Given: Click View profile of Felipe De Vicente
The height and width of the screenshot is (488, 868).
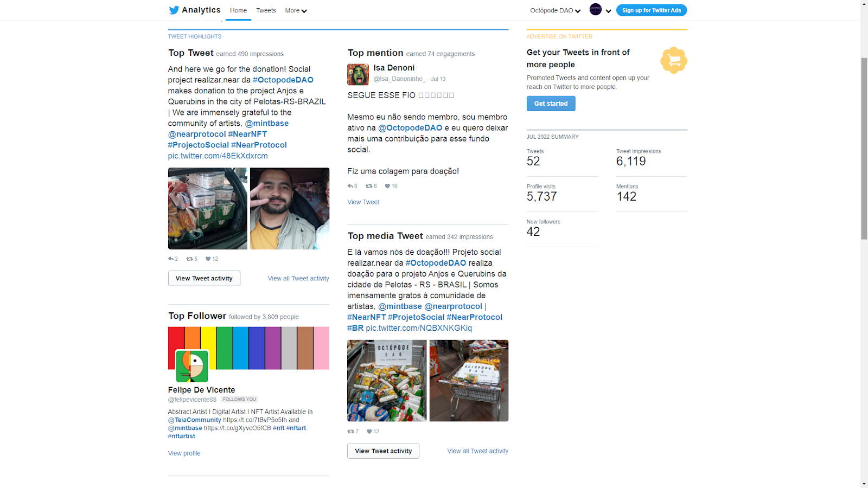Looking at the screenshot, I should click(x=184, y=453).
